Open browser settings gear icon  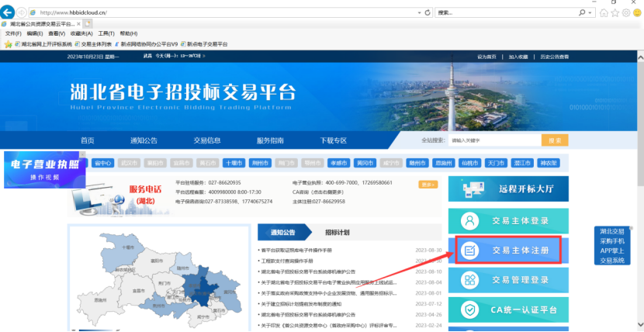point(625,13)
